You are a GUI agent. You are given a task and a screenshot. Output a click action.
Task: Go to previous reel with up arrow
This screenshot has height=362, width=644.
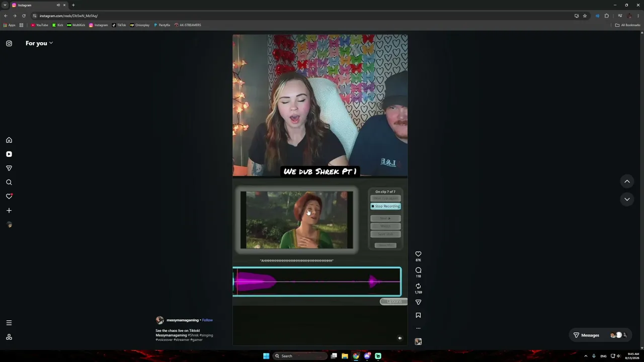point(627,181)
